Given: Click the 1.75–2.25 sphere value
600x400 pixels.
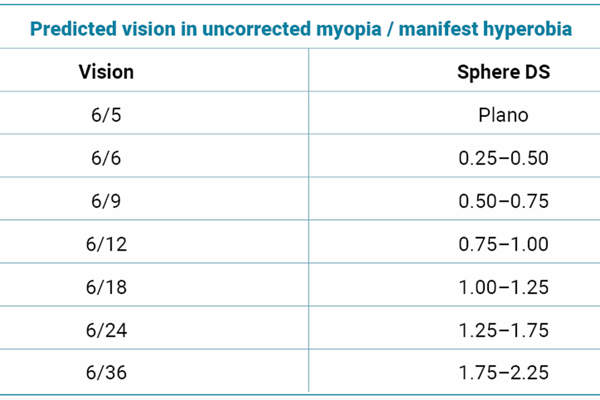Looking at the screenshot, I should click(503, 373).
